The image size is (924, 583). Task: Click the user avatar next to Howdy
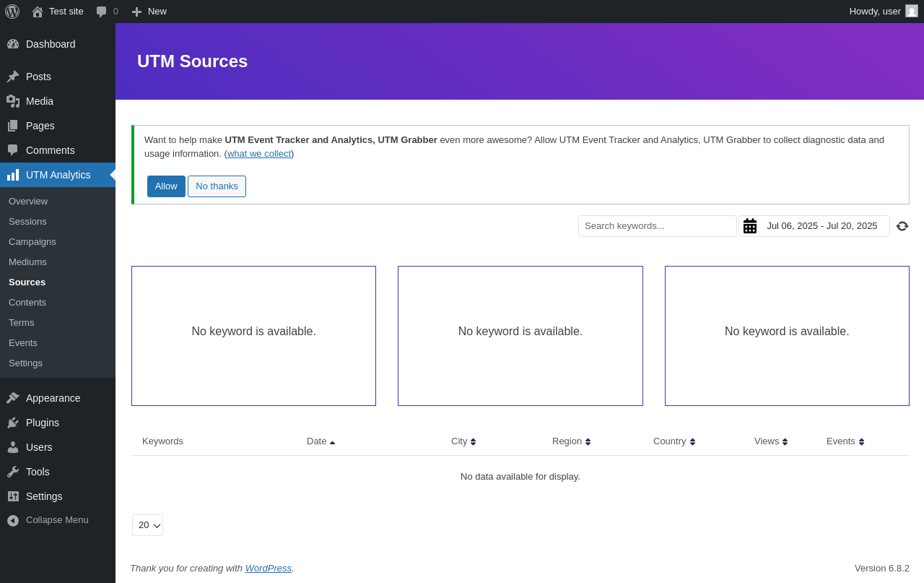point(912,11)
